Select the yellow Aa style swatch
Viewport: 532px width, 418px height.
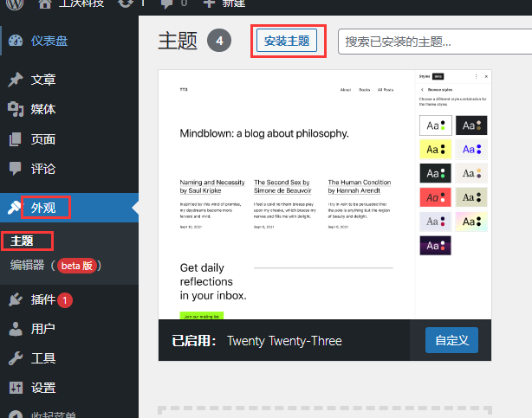click(436, 149)
